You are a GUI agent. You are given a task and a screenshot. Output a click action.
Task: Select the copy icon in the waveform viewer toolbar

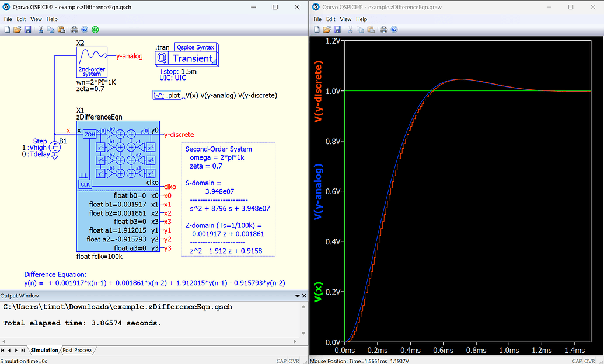click(360, 29)
